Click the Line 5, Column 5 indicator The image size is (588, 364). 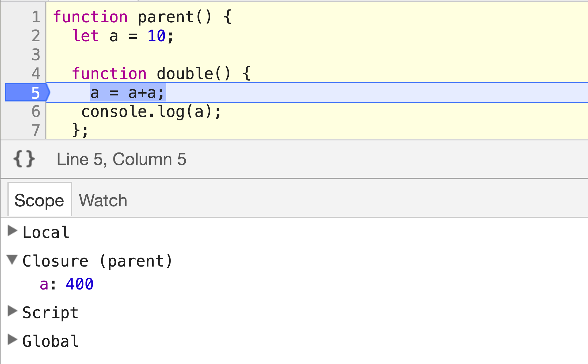pyautogui.click(x=121, y=160)
